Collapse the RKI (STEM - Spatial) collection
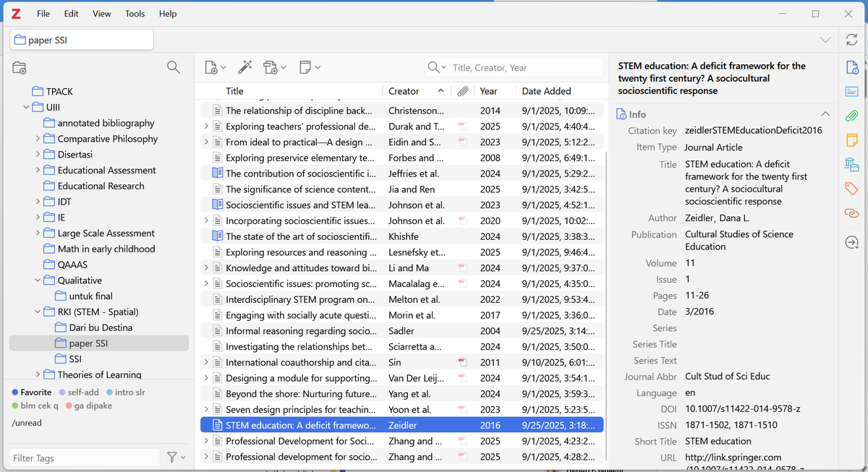Viewport: 868px width, 472px height. coord(38,312)
